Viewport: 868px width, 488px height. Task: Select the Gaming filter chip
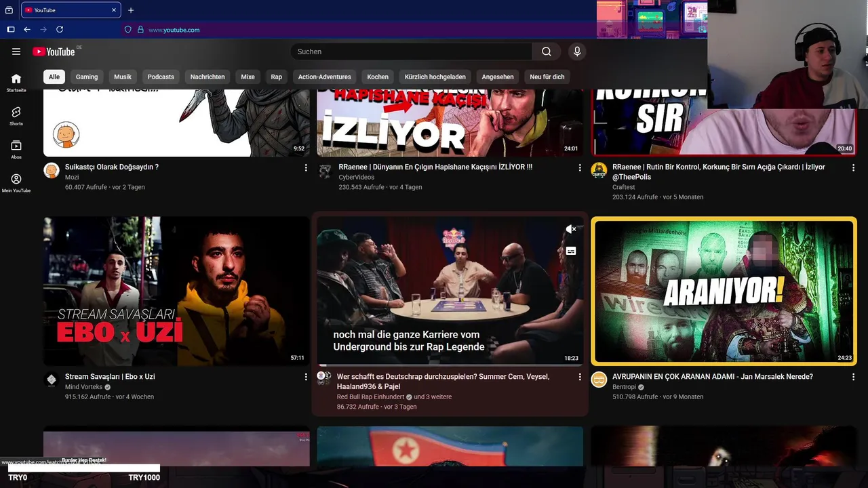click(87, 77)
